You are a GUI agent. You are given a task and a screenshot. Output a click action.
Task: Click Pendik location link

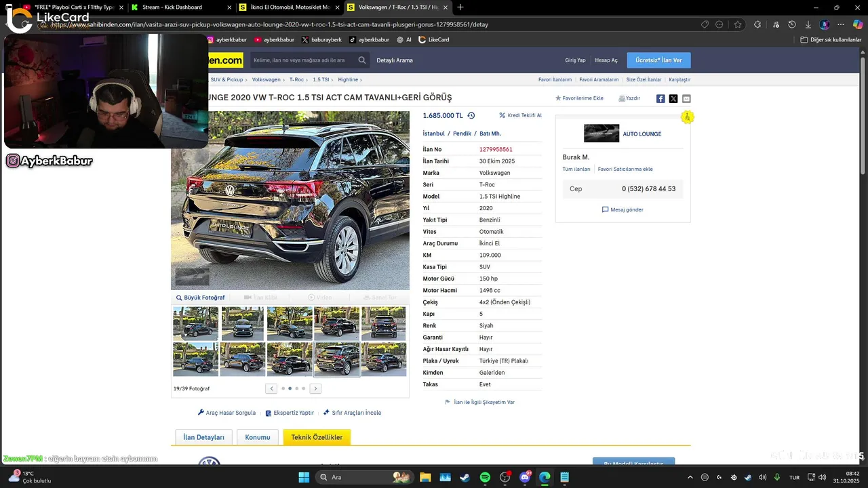click(x=462, y=134)
